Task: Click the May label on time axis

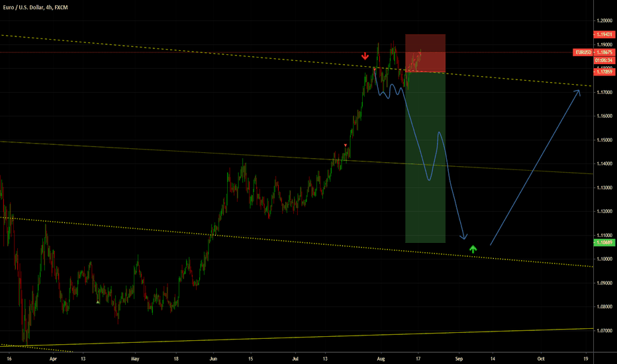Action: tap(135, 359)
